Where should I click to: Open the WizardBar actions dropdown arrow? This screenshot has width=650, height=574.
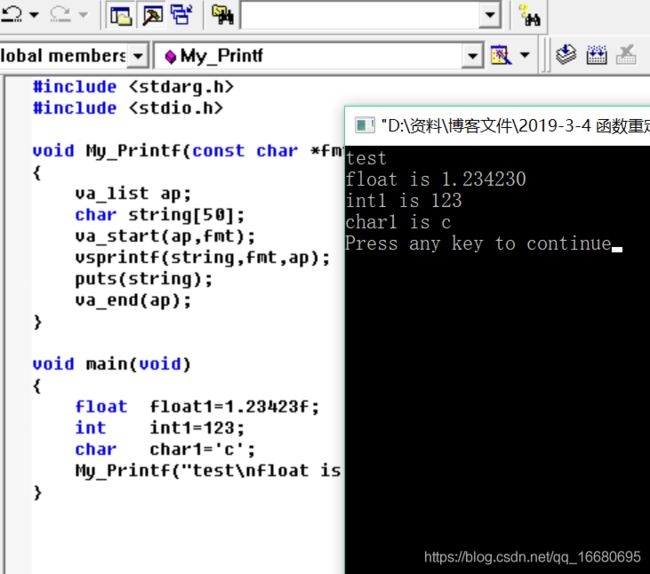525,55
